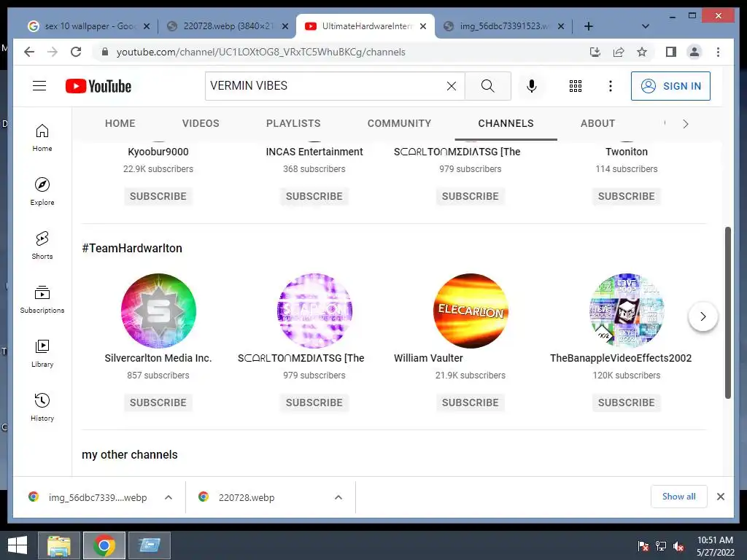Open Shorts in the sidebar
This screenshot has width=747, height=560.
[42, 245]
